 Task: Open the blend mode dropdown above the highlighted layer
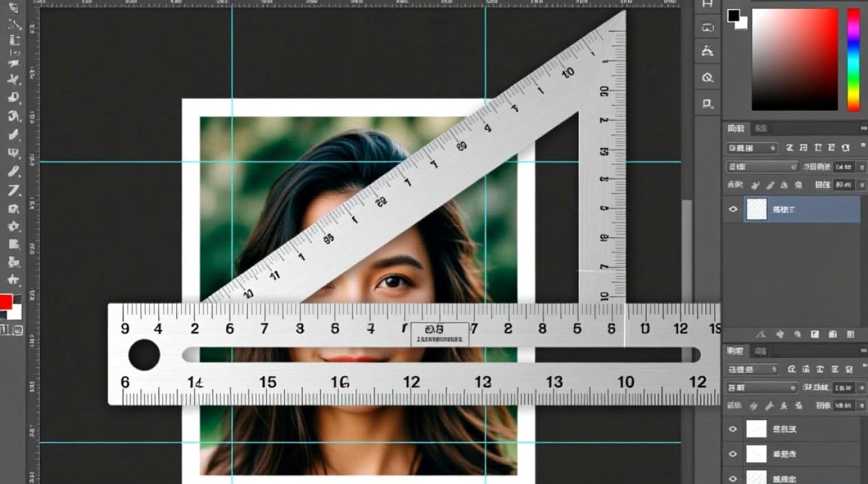coord(763,166)
